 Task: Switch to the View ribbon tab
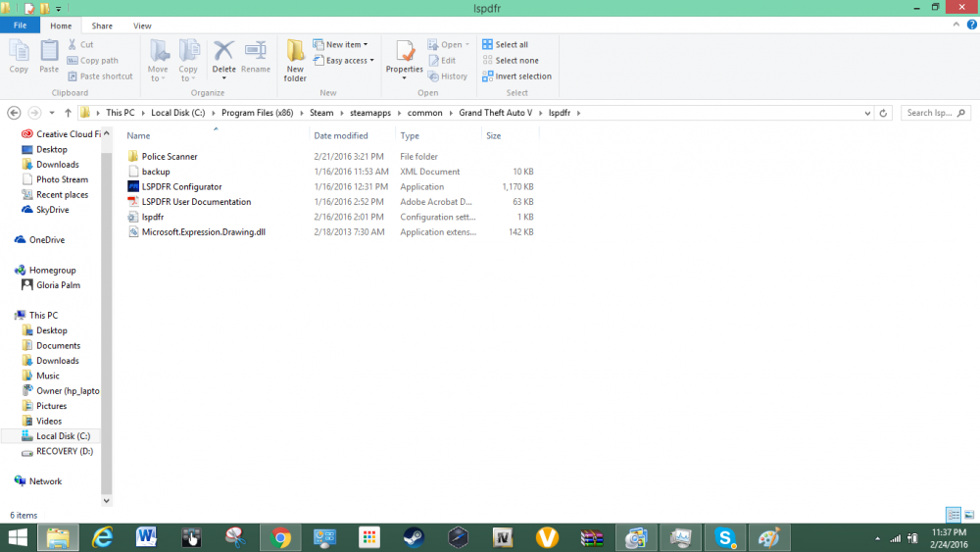(x=142, y=25)
